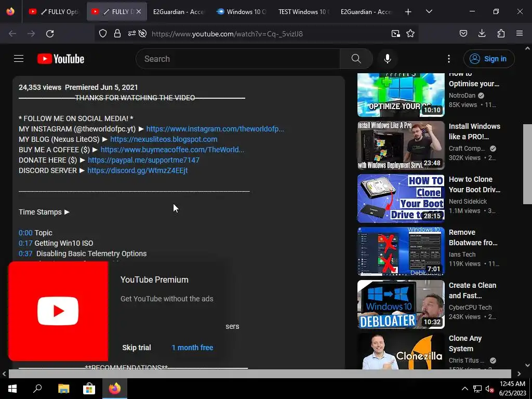Go forward with browser forward arrow
This screenshot has height=399, width=532.
pos(31,34)
